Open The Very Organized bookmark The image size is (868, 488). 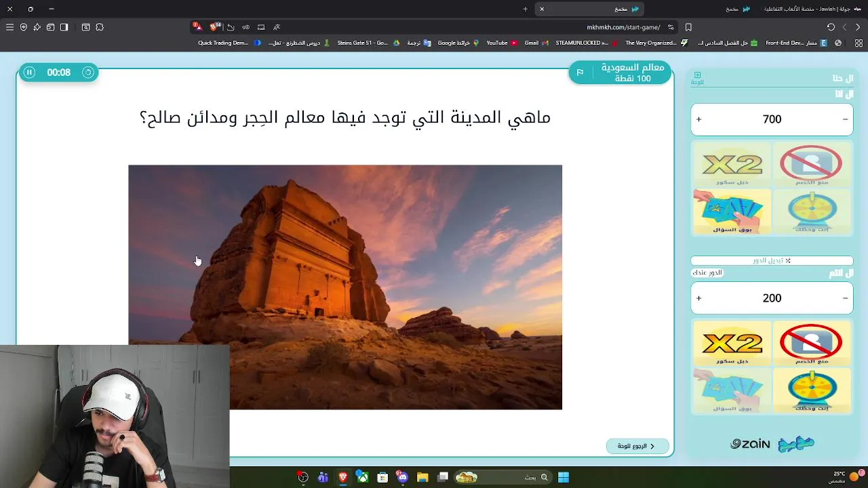tap(656, 43)
